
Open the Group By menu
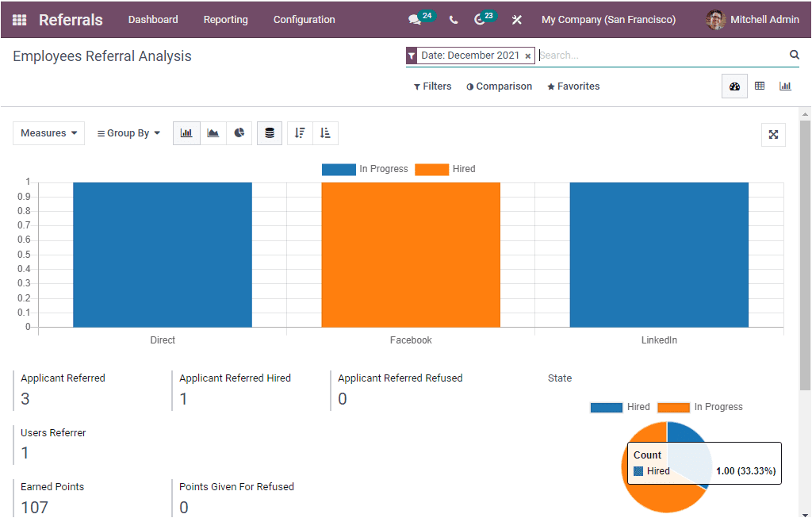(x=128, y=132)
